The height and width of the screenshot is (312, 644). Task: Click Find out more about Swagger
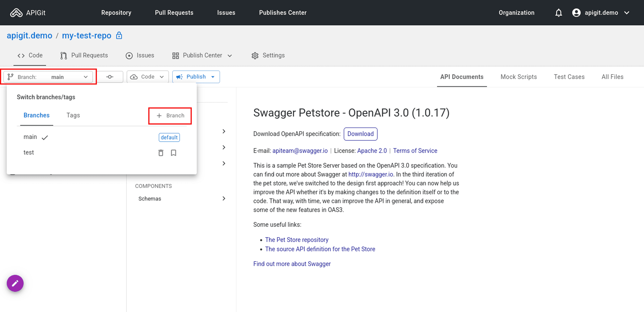(x=292, y=264)
